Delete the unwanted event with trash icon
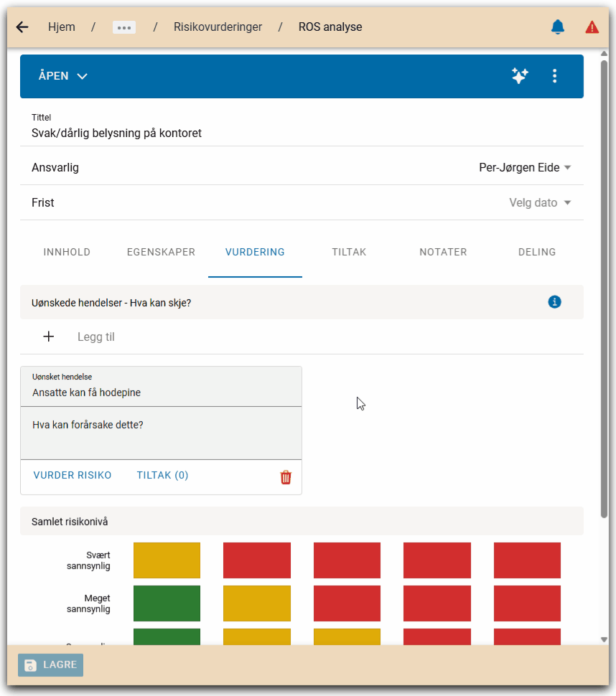 click(x=286, y=477)
